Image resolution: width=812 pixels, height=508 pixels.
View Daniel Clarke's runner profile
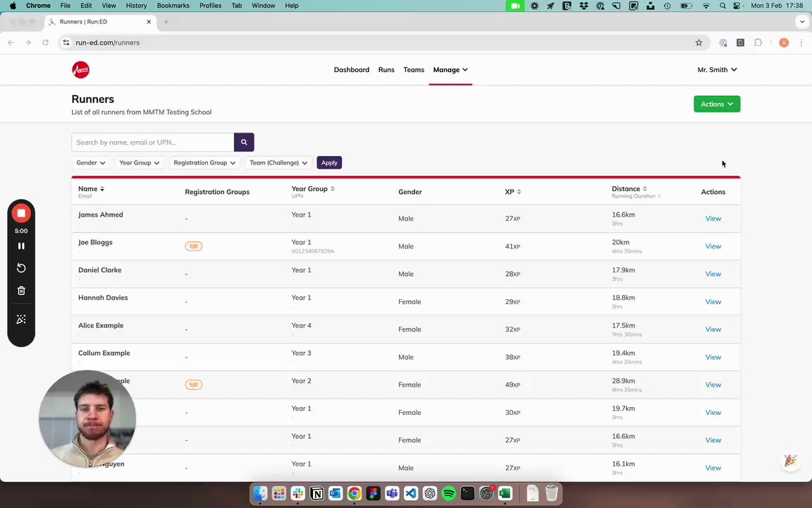[x=713, y=274]
